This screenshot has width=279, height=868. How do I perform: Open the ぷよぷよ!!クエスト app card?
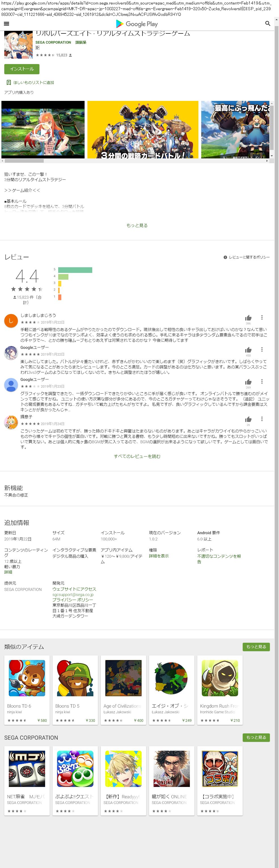pyautogui.click(x=75, y=781)
